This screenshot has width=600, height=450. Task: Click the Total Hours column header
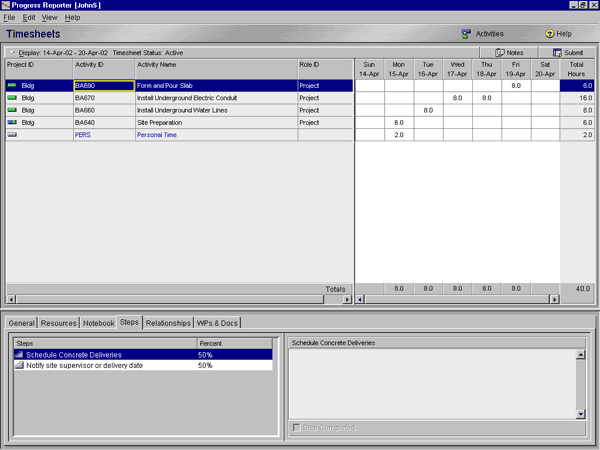point(577,69)
